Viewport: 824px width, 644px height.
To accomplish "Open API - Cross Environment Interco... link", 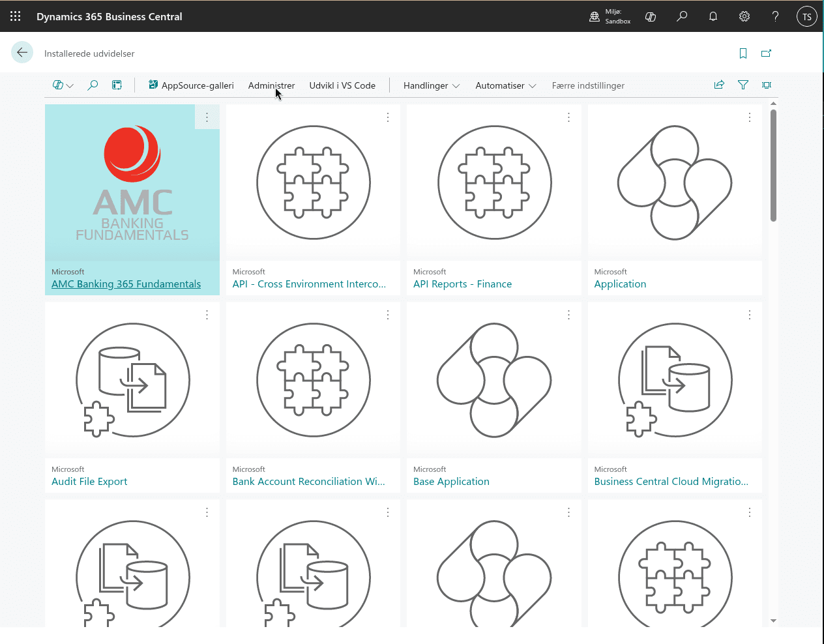I will click(x=309, y=284).
